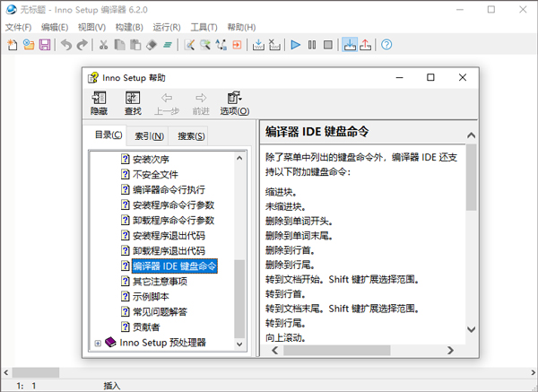Open the 其它注意事项 topic
The width and height of the screenshot is (538, 392).
[x=160, y=282]
